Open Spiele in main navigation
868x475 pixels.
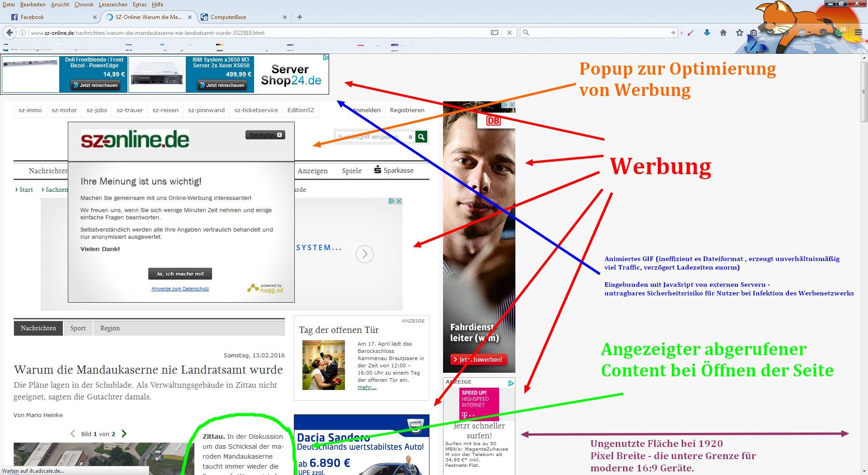coord(352,171)
